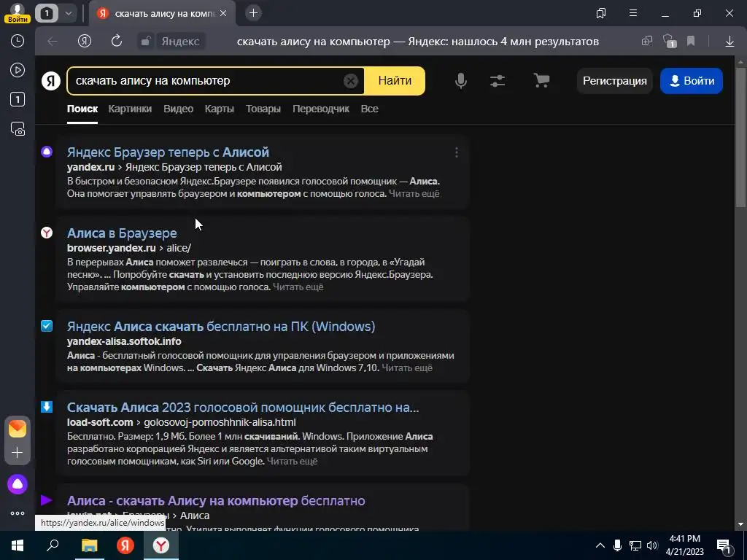Image resolution: width=747 pixels, height=560 pixels.
Task: Click yandex-alisa.softok.info address
Action: (x=124, y=341)
